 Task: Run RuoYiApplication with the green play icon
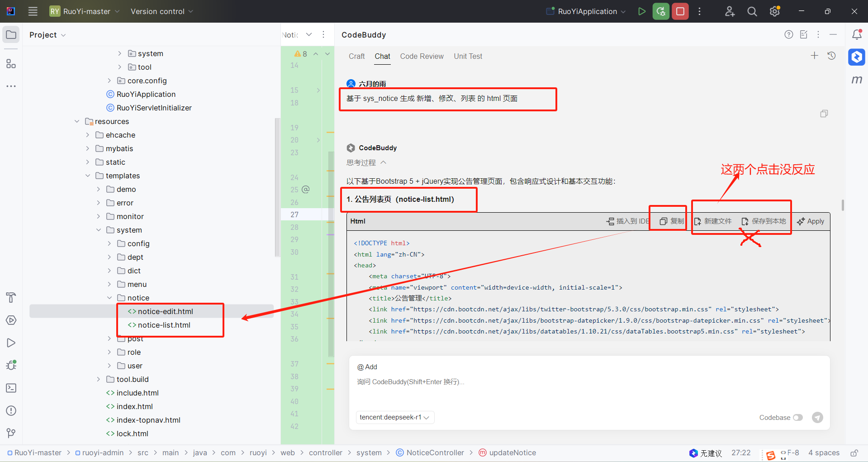(x=641, y=11)
